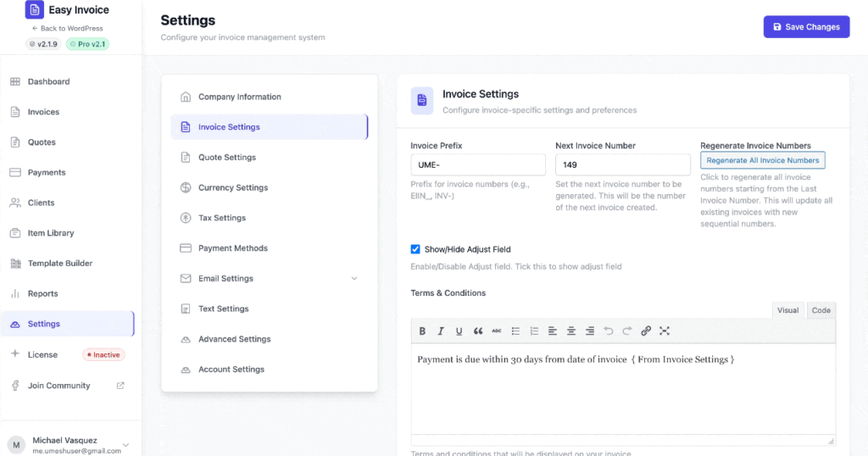This screenshot has height=456, width=868.
Task: Click Save Changes button
Action: coord(806,27)
